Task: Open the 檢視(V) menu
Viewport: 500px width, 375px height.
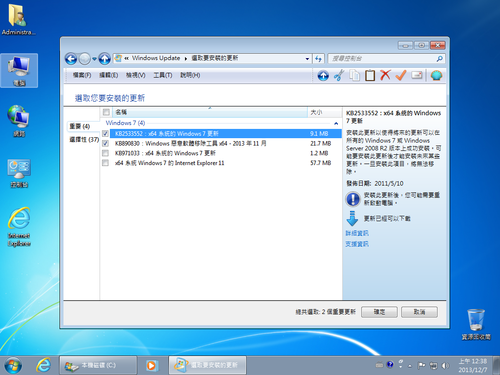Action: coord(135,75)
